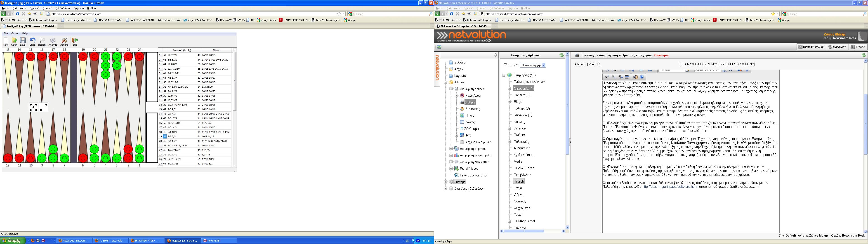The width and height of the screenshot is (868, 244).
Task: Refresh the Κατηγορίες Άρθρων panel
Action: (x=561, y=55)
